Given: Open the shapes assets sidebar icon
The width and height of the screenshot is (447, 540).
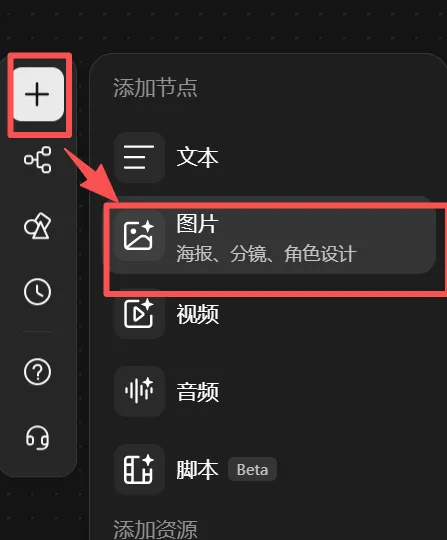Looking at the screenshot, I should point(38,226).
